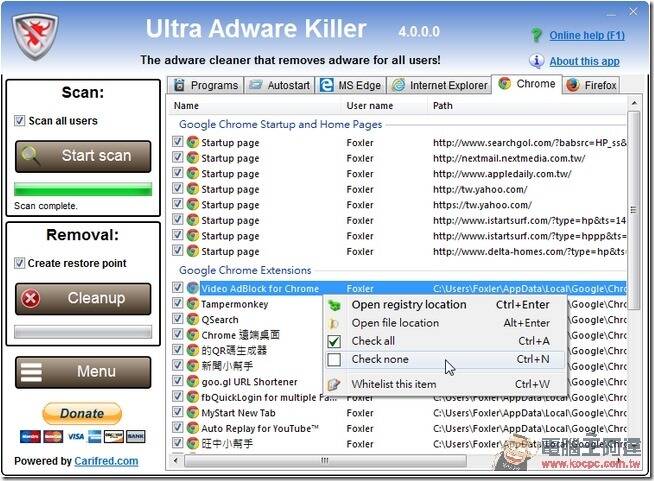The height and width of the screenshot is (481, 654).
Task: Sort by the Name column header
Action: 256,106
